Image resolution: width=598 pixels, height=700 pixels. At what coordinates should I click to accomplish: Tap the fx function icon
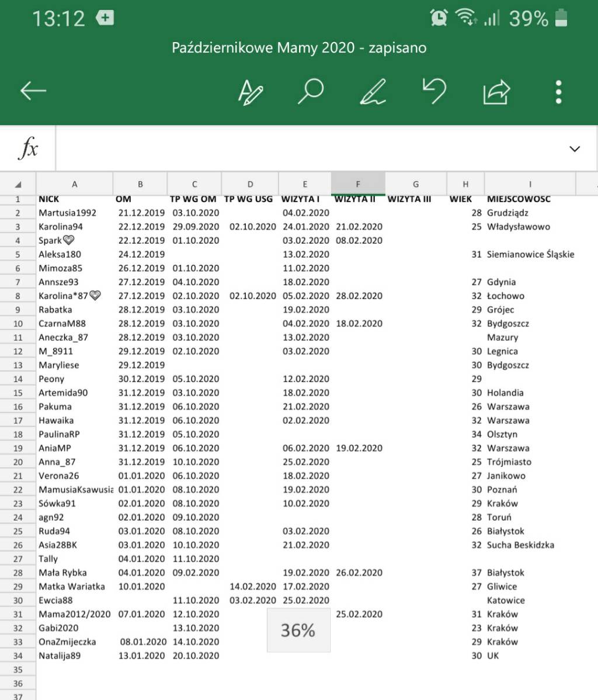pyautogui.click(x=27, y=148)
